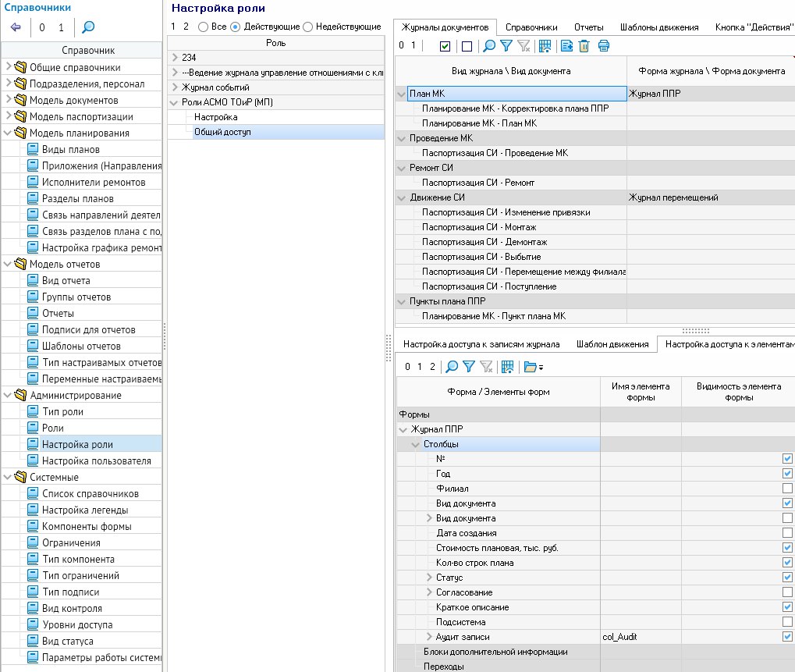Screen dimensions: 795x672
Task: Enable visibility checkbox for Филиал
Action: point(787,488)
